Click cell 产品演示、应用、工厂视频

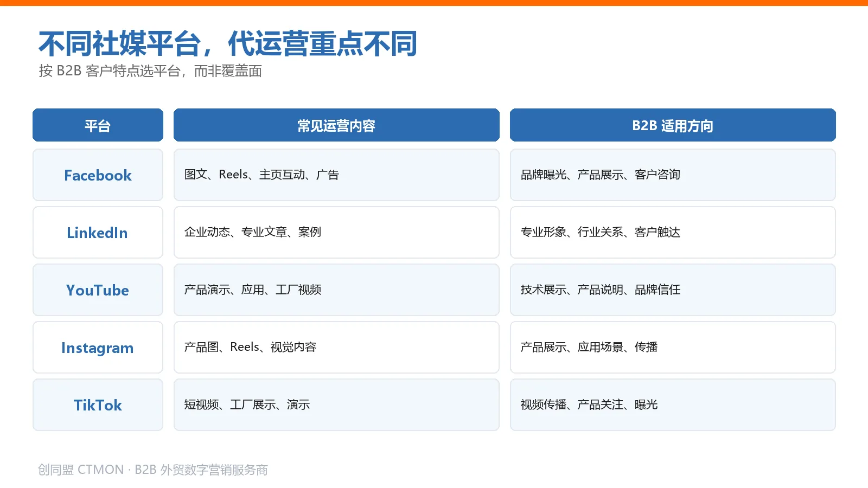point(336,290)
